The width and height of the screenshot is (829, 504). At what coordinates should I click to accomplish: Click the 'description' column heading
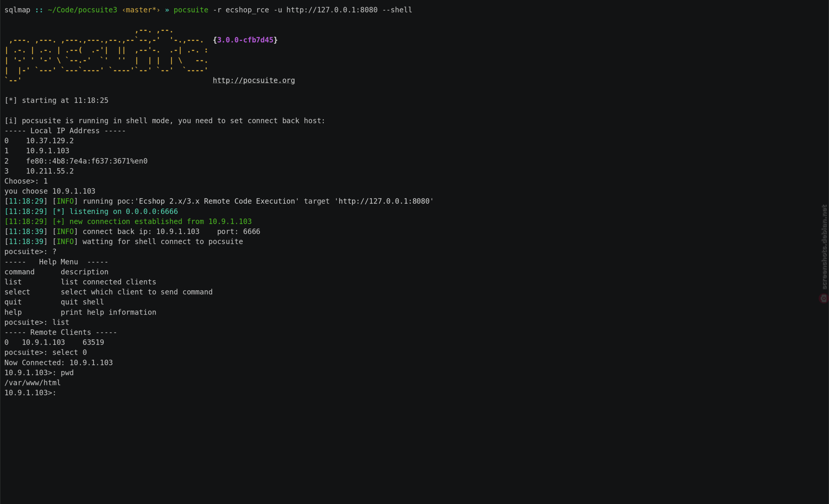coord(85,272)
